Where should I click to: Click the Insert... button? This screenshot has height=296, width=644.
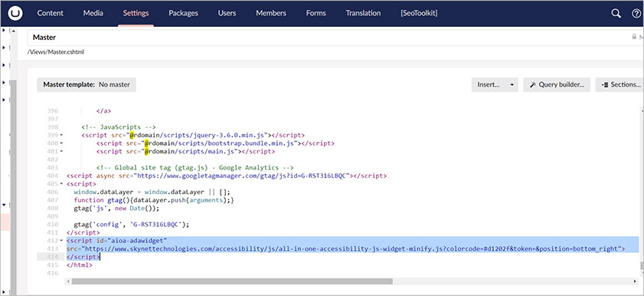point(489,84)
